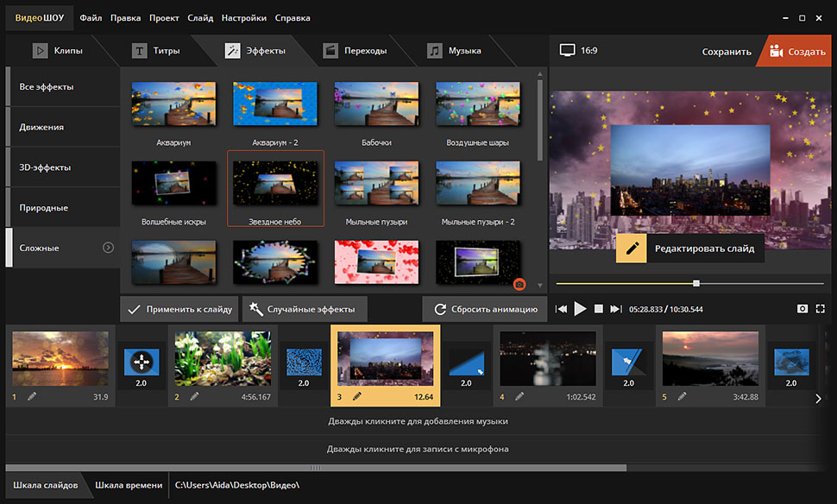The height and width of the screenshot is (504, 837).
Task: Click the 16:9 aspect ratio monitor icon
Action: tap(567, 51)
